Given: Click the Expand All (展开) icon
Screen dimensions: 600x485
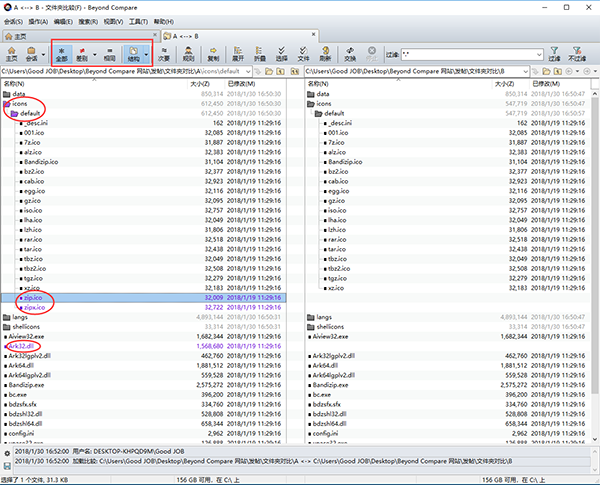Looking at the screenshot, I should point(238,54).
